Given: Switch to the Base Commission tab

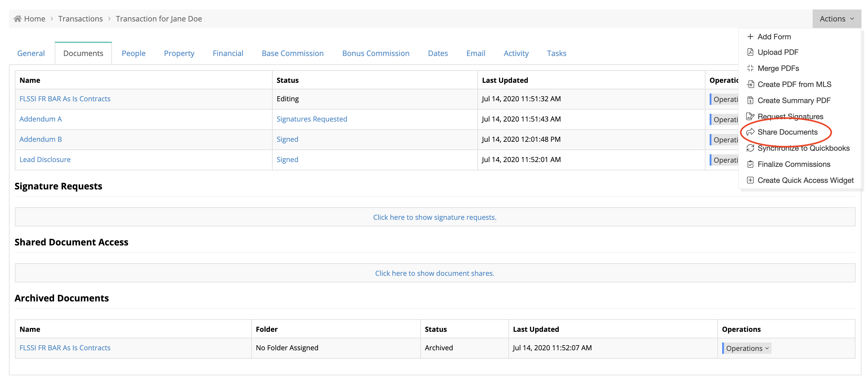Looking at the screenshot, I should (x=293, y=53).
